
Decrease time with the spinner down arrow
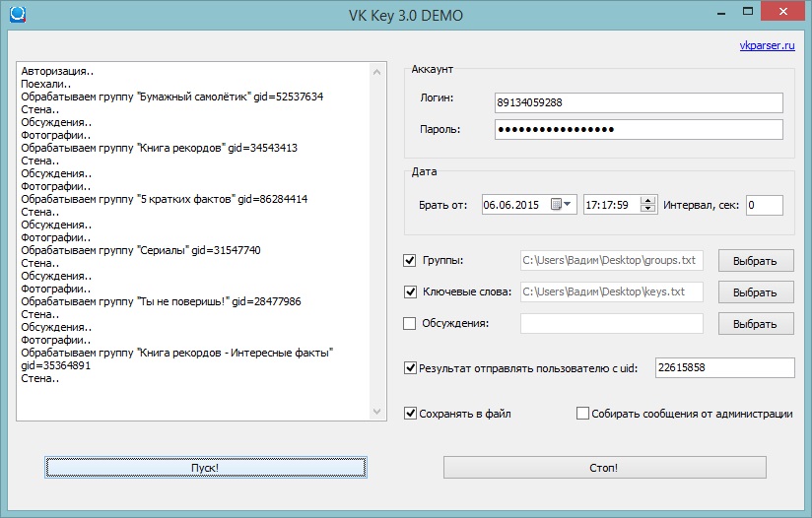pyautogui.click(x=647, y=209)
